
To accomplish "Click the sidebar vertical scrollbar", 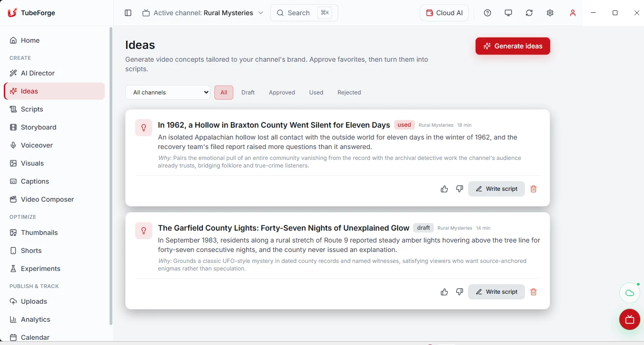I will point(111,176).
